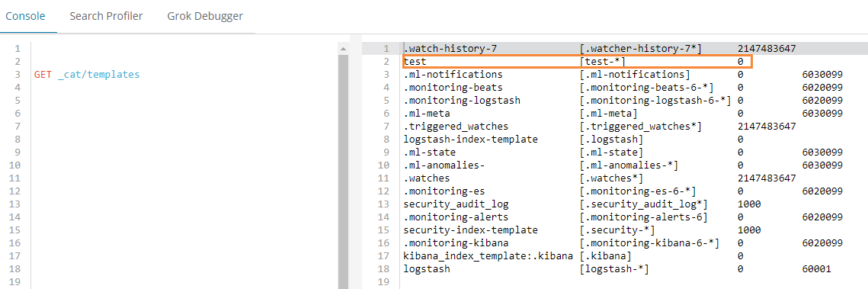Image resolution: width=868 pixels, height=289 pixels.
Task: Click order 2147483647 on .watches row
Action: point(767,178)
